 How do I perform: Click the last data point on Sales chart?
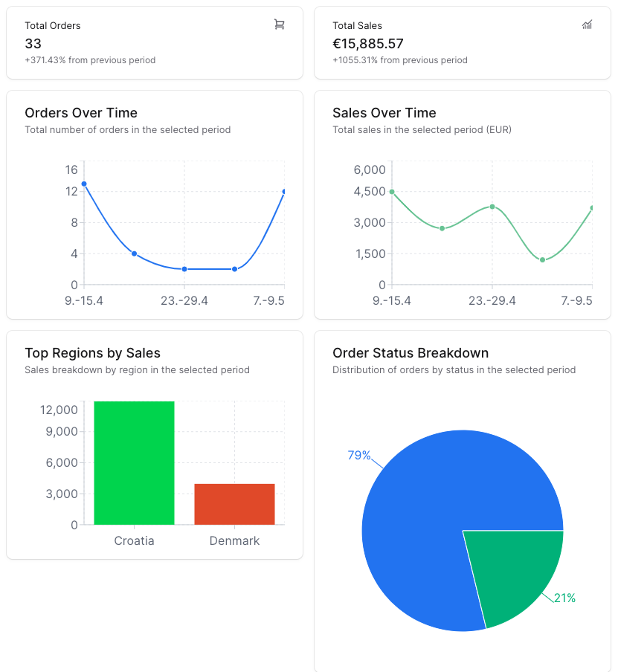point(592,208)
